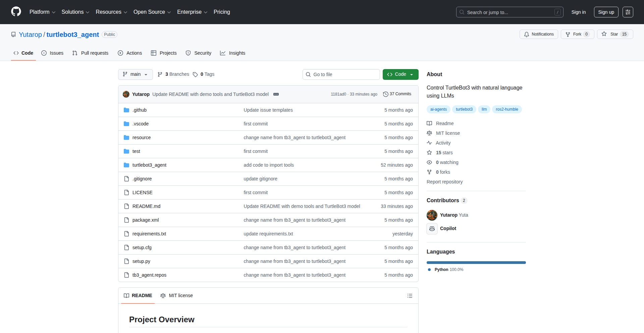Click the Copilot contributor avatar
This screenshot has height=333, width=644.
(432, 228)
